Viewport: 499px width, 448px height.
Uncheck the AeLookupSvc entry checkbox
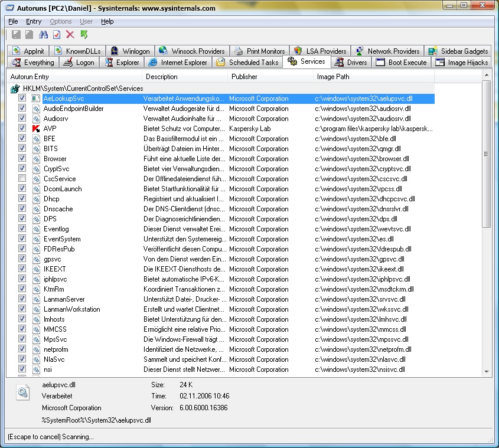point(22,98)
